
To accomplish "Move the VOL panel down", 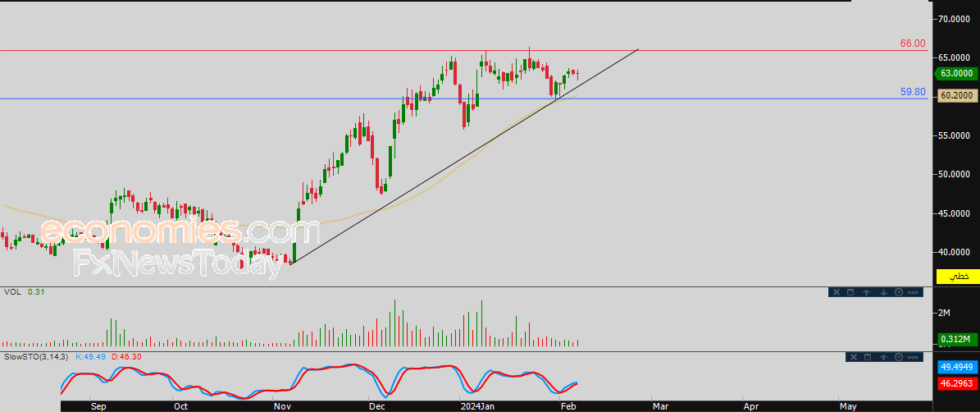I will pyautogui.click(x=883, y=292).
